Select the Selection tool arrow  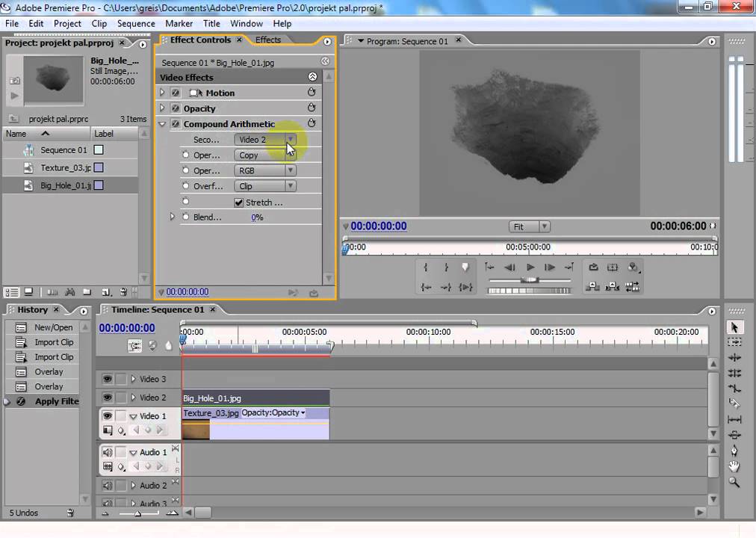734,327
